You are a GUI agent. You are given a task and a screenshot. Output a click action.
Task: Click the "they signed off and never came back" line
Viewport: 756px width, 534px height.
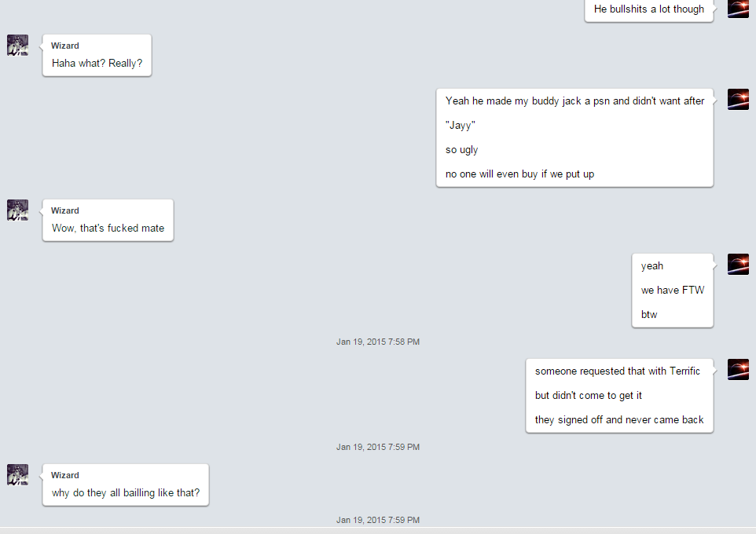(x=619, y=420)
